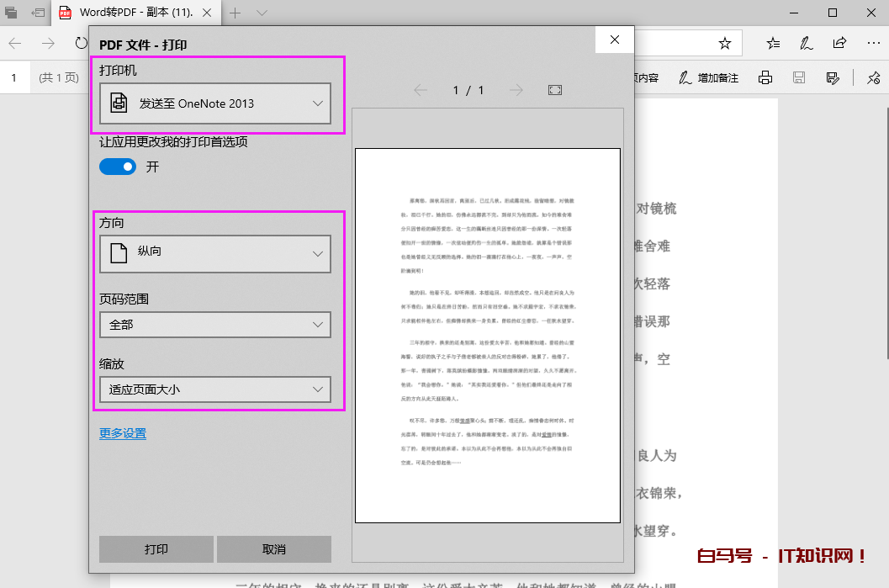Click the 取消 button
This screenshot has height=588, width=889.
tap(274, 549)
